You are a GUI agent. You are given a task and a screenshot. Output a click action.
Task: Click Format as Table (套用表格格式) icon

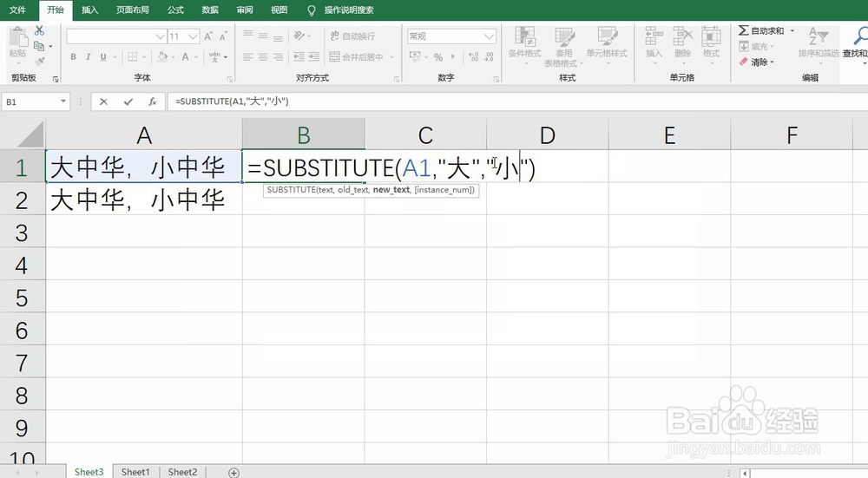click(565, 37)
